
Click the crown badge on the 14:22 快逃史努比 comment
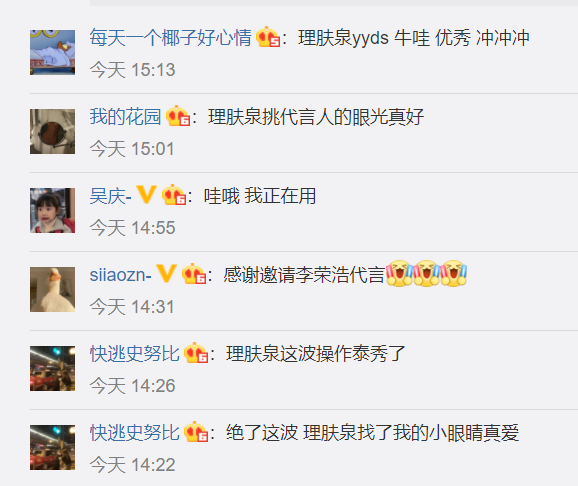click(196, 432)
